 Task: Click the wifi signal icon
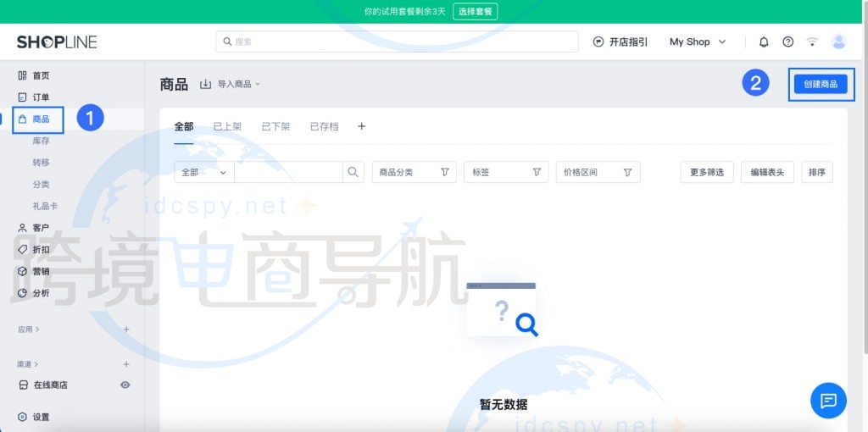812,42
